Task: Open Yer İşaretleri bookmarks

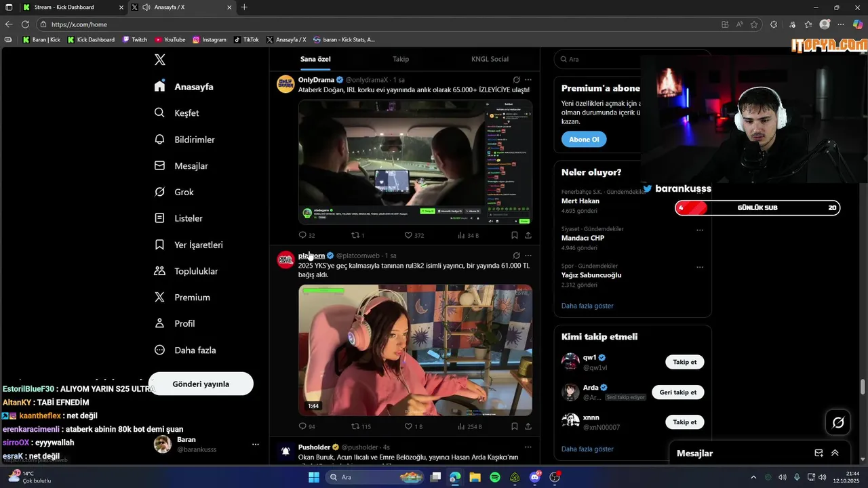Action: 189,245
